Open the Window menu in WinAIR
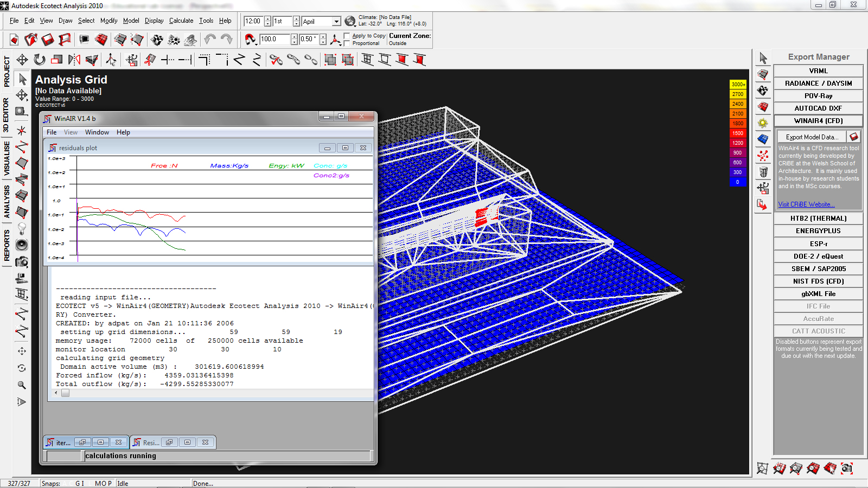The height and width of the screenshot is (488, 868). (97, 132)
